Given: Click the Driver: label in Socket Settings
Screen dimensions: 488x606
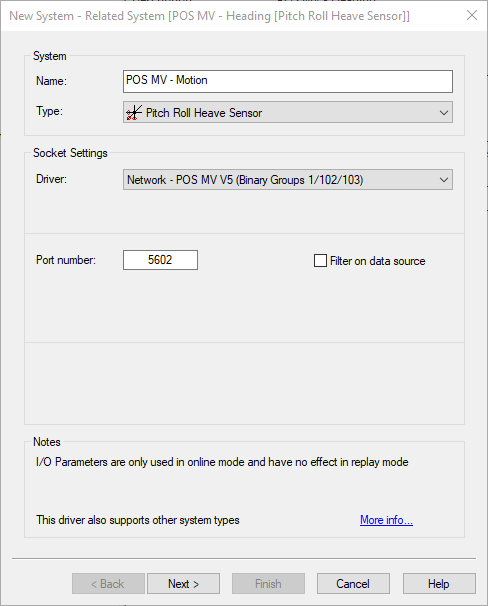Looking at the screenshot, I should [x=51, y=179].
